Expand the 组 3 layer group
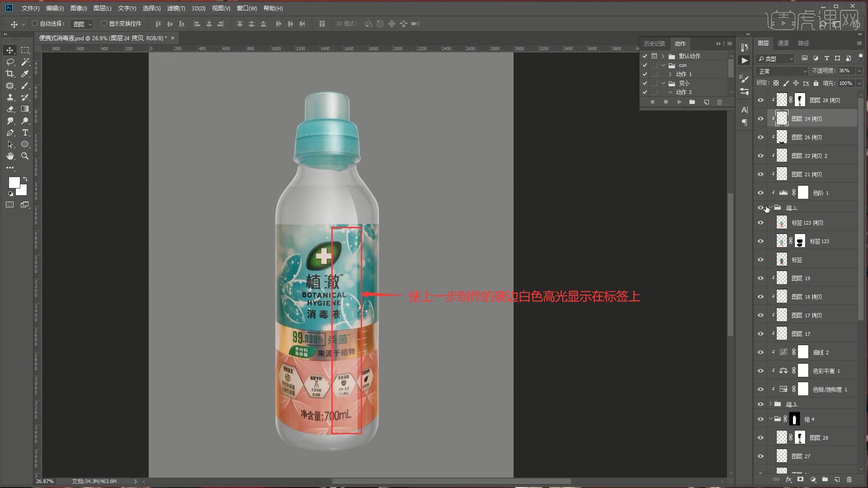Screen dimensions: 868x488 click(770, 404)
